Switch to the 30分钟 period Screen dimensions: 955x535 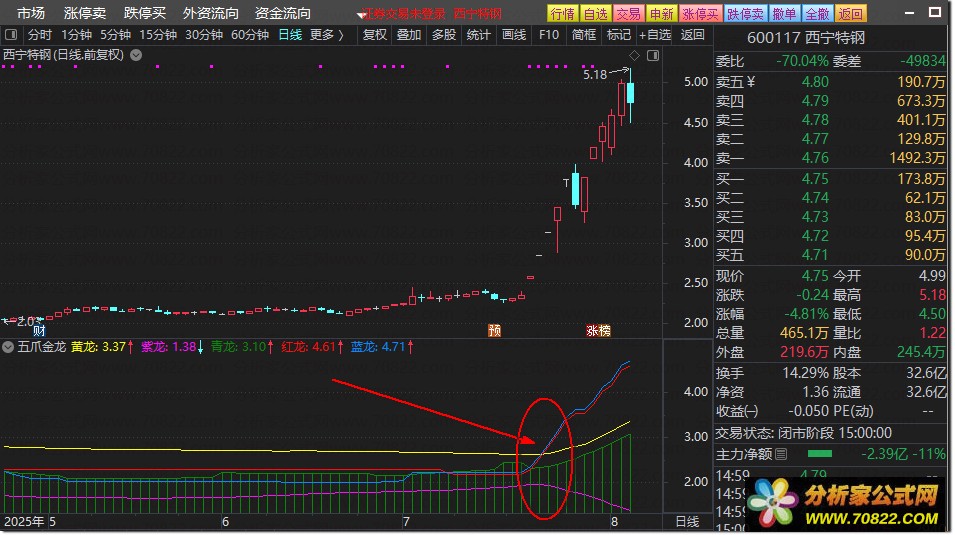click(203, 35)
